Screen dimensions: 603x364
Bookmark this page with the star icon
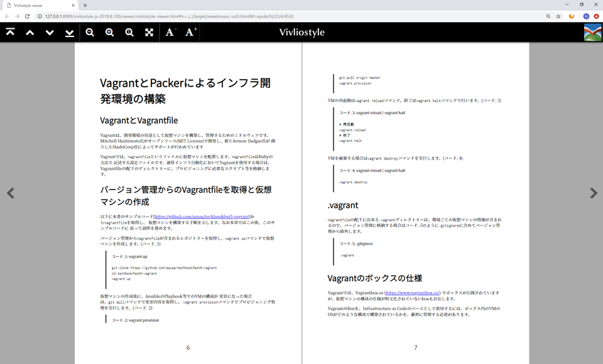[x=558, y=16]
